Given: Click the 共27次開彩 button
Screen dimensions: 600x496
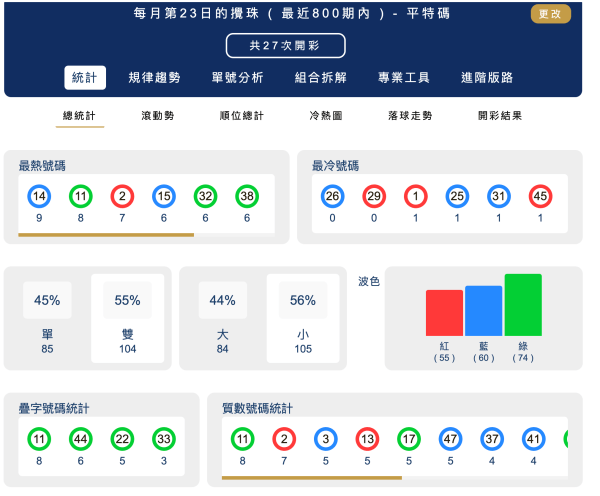Looking at the screenshot, I should (285, 46).
